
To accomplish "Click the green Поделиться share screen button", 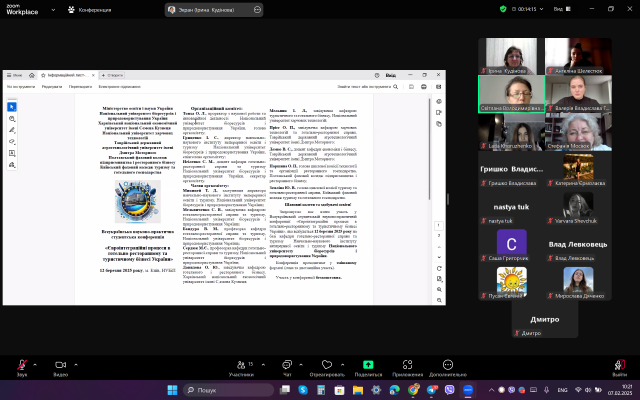I will 368,364.
